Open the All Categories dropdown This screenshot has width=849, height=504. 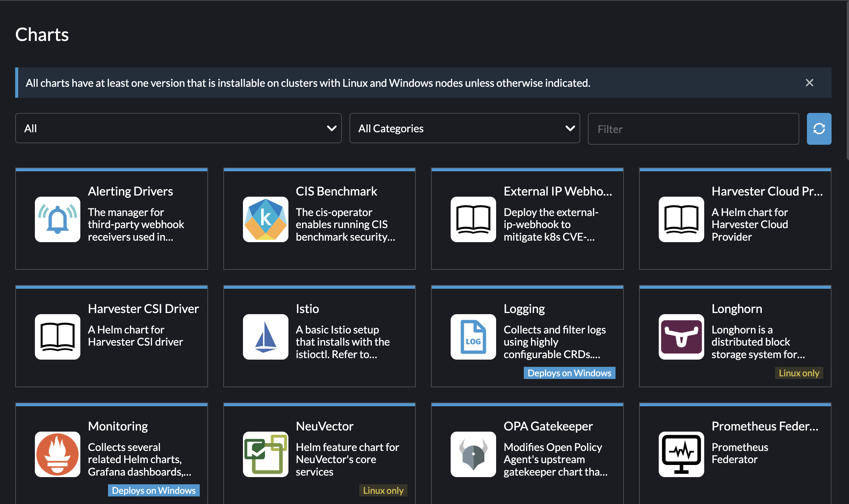pos(464,128)
